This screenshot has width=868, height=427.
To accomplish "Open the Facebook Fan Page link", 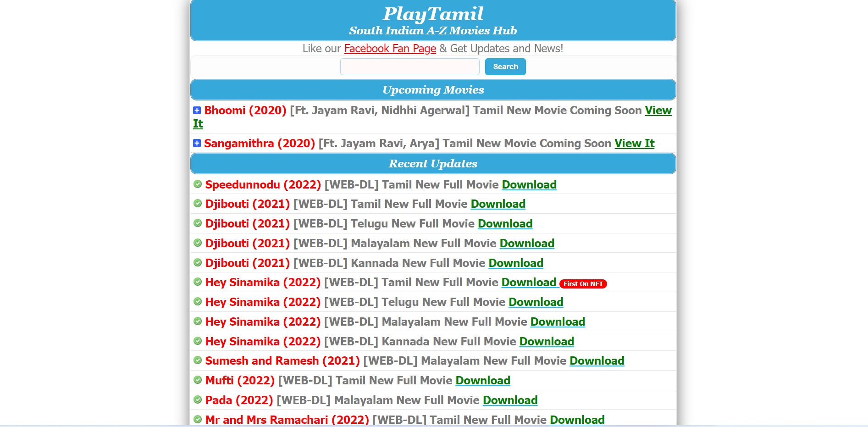I will coord(390,49).
